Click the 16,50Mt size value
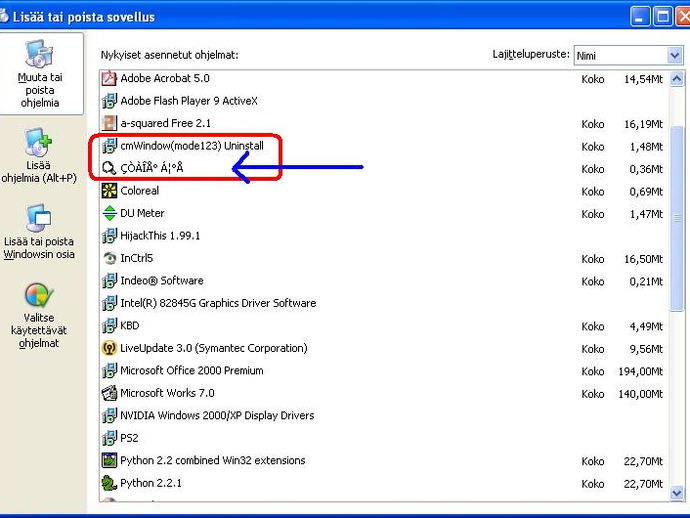 [x=643, y=259]
